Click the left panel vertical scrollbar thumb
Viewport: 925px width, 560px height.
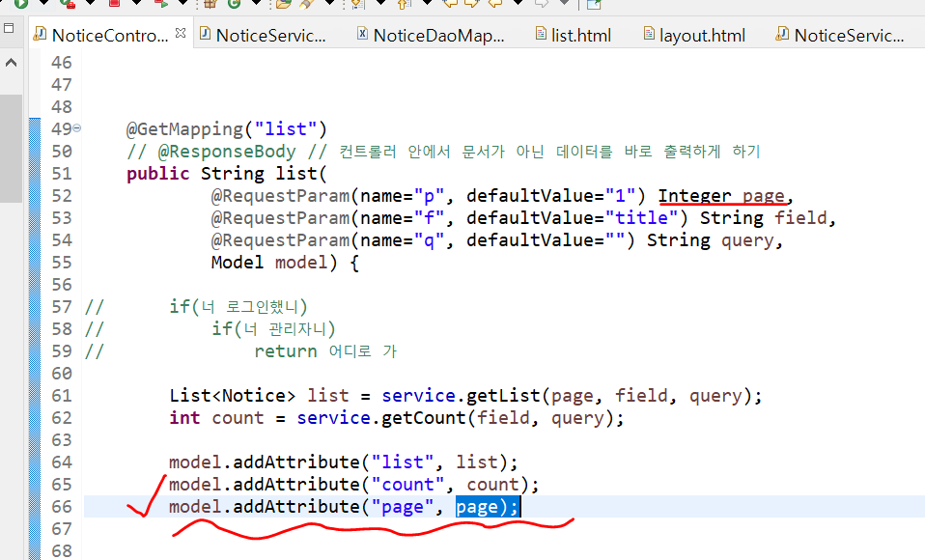pos(11,148)
